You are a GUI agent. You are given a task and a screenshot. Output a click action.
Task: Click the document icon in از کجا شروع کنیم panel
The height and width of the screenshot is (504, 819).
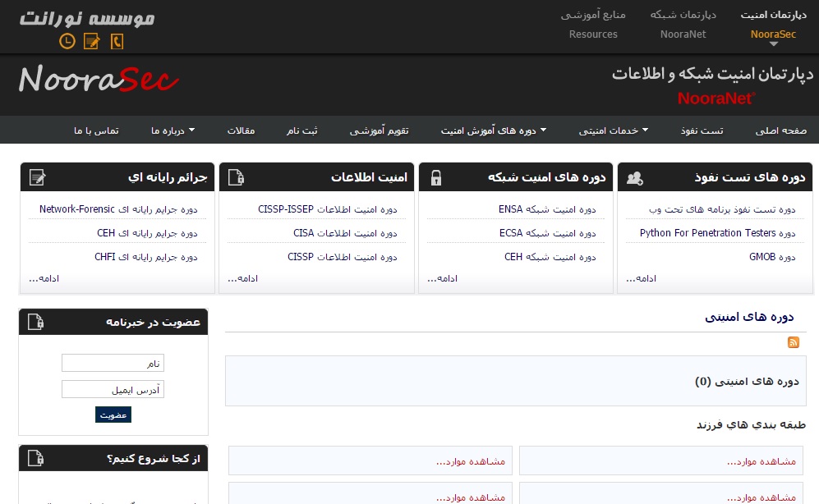point(35,457)
